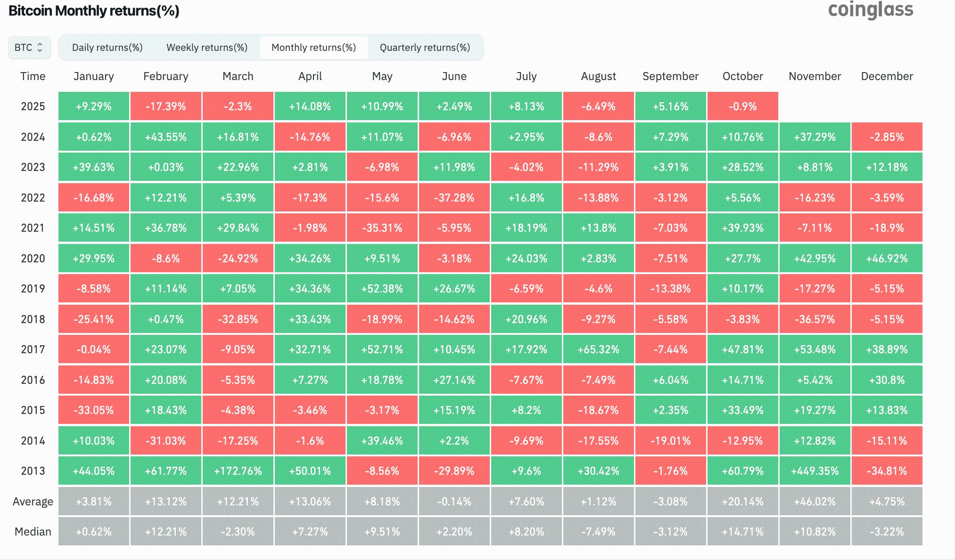Image resolution: width=955 pixels, height=560 pixels.
Task: Click the Average row label
Action: (x=33, y=502)
